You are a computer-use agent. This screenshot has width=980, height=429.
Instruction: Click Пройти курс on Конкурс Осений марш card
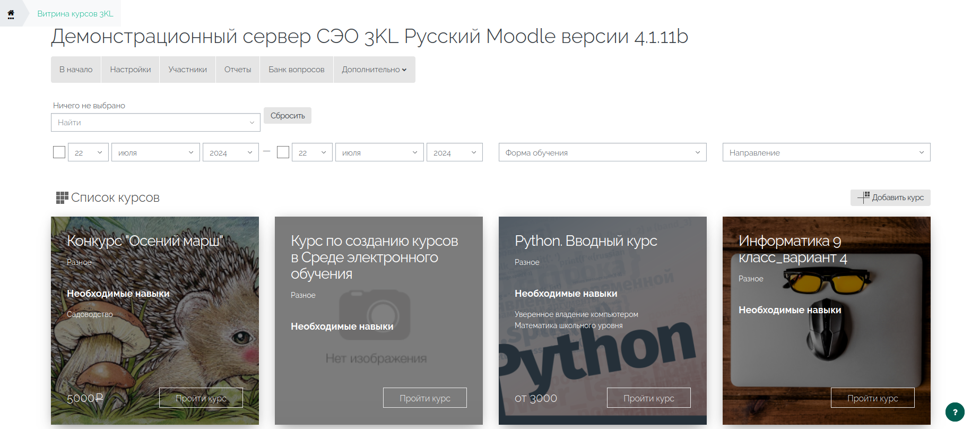point(201,398)
